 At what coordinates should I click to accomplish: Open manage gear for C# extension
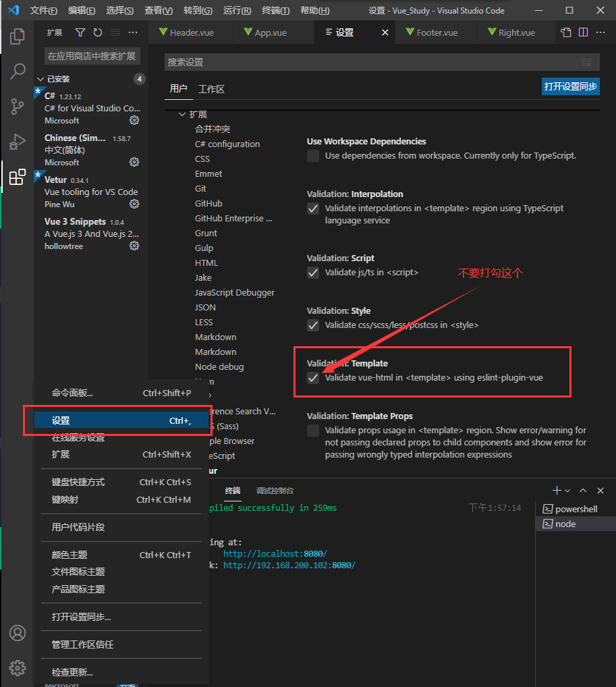click(x=134, y=120)
